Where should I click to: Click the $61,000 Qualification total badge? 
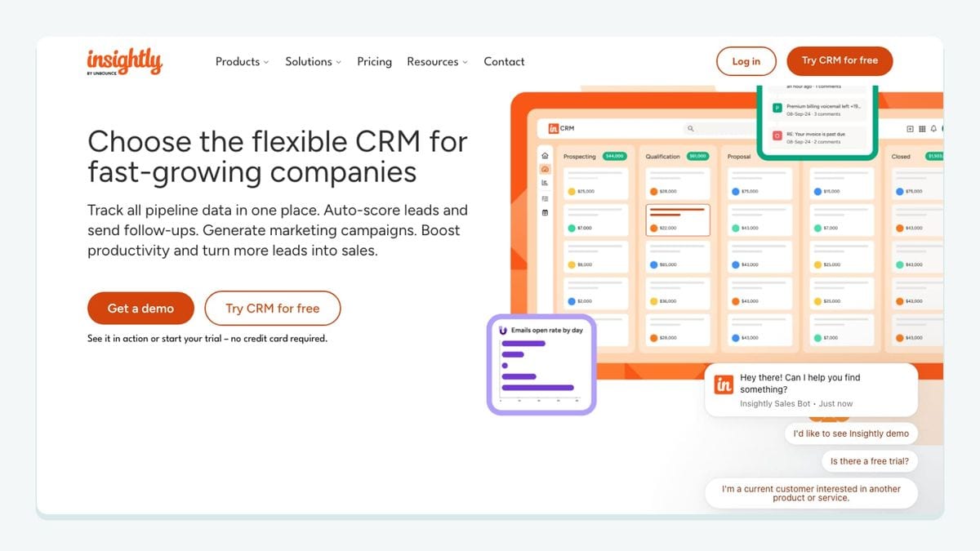tap(697, 156)
